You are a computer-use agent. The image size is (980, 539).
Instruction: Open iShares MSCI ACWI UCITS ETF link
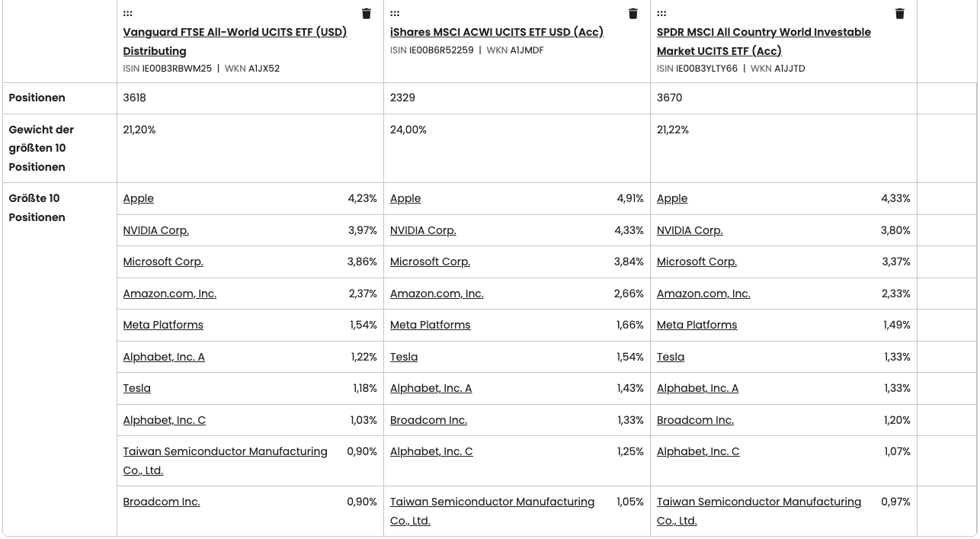pos(496,32)
